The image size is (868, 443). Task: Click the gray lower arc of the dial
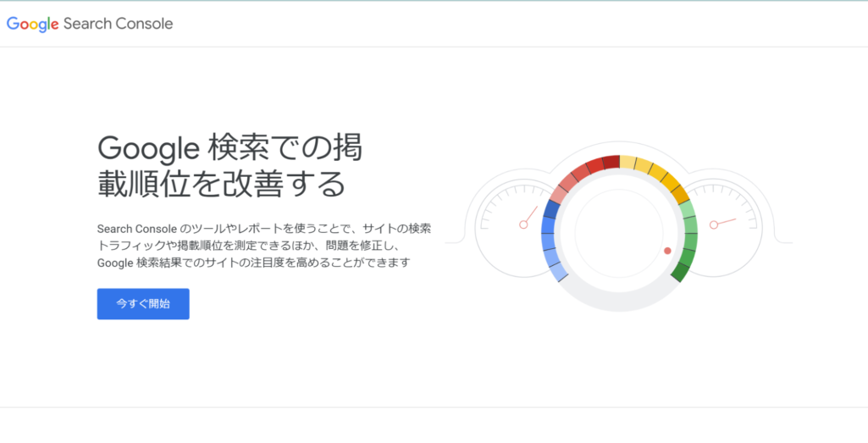point(619,298)
